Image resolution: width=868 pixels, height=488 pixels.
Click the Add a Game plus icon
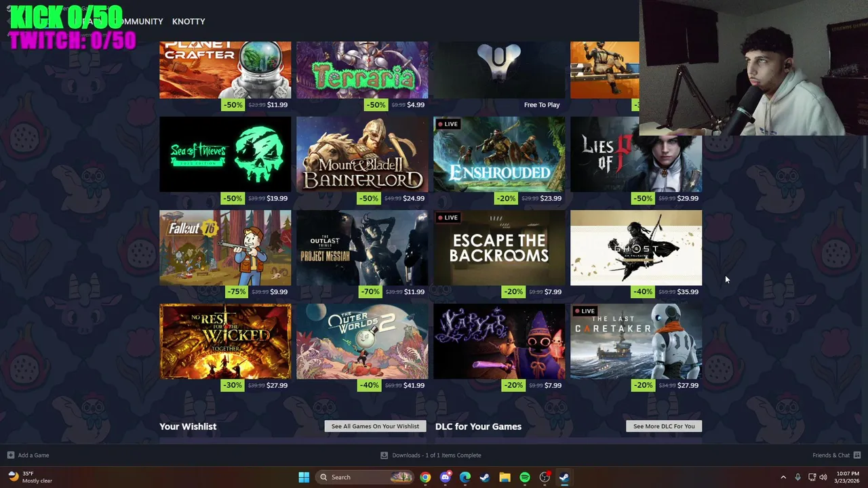tap(10, 455)
